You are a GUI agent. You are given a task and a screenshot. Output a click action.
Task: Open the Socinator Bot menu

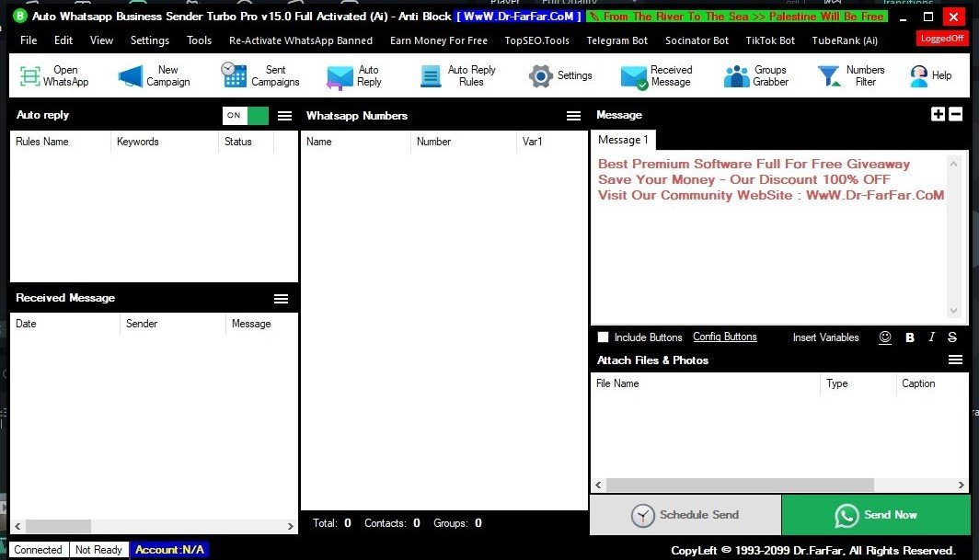tap(697, 40)
